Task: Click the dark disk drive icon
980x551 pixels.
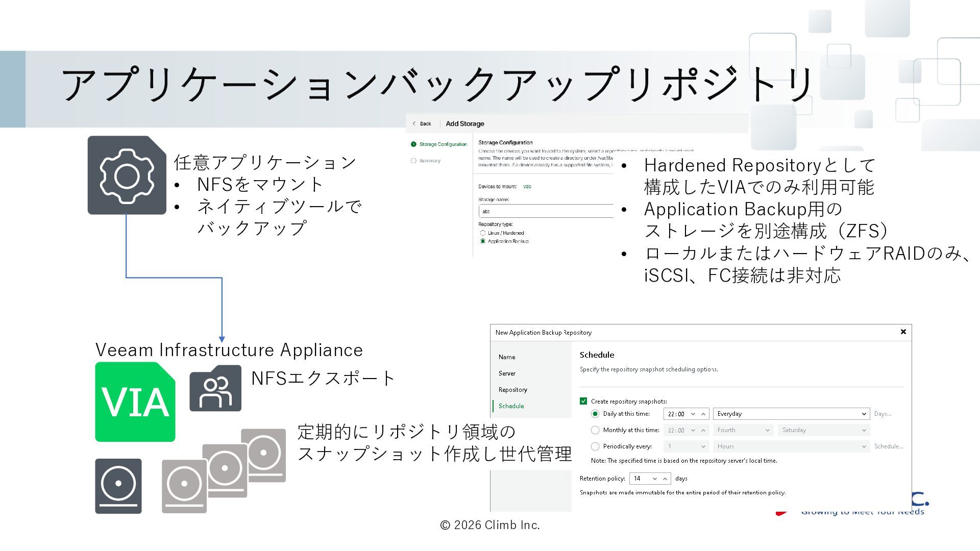Action: point(118,486)
